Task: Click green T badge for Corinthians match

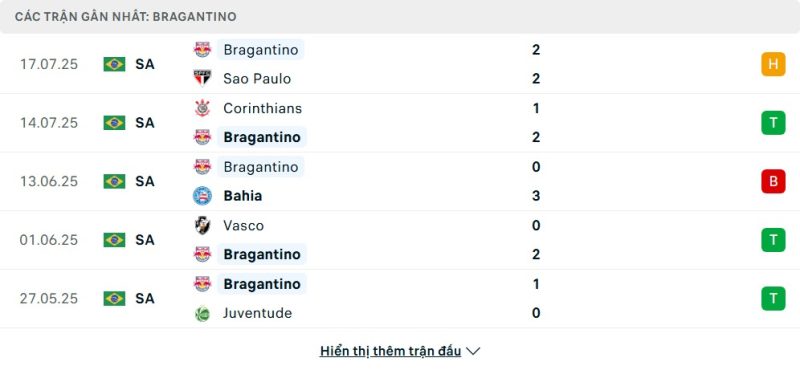Action: click(773, 123)
